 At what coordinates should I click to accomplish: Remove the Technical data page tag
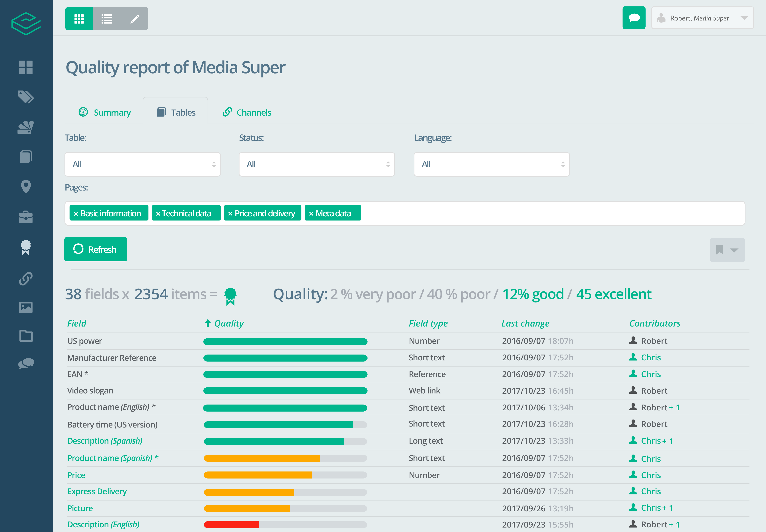click(158, 214)
